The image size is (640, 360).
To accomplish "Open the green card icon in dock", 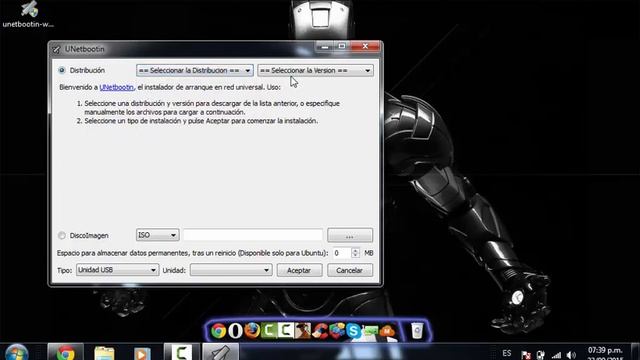I will pyautogui.click(x=370, y=331).
